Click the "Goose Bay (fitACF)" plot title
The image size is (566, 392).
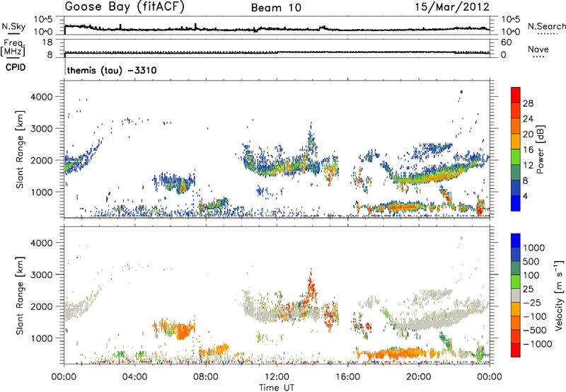pos(125,6)
